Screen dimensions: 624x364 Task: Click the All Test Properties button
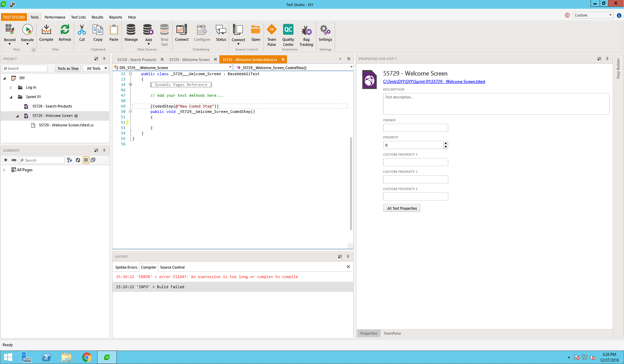401,208
